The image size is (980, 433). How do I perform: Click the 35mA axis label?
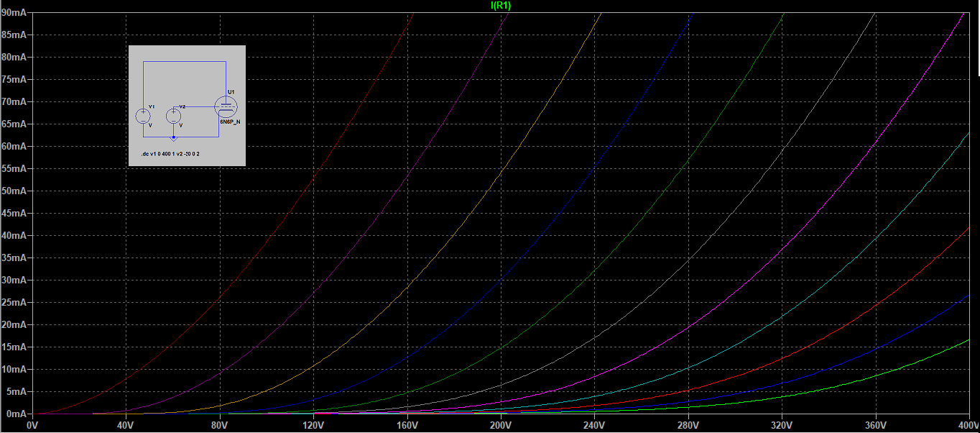[x=14, y=257]
